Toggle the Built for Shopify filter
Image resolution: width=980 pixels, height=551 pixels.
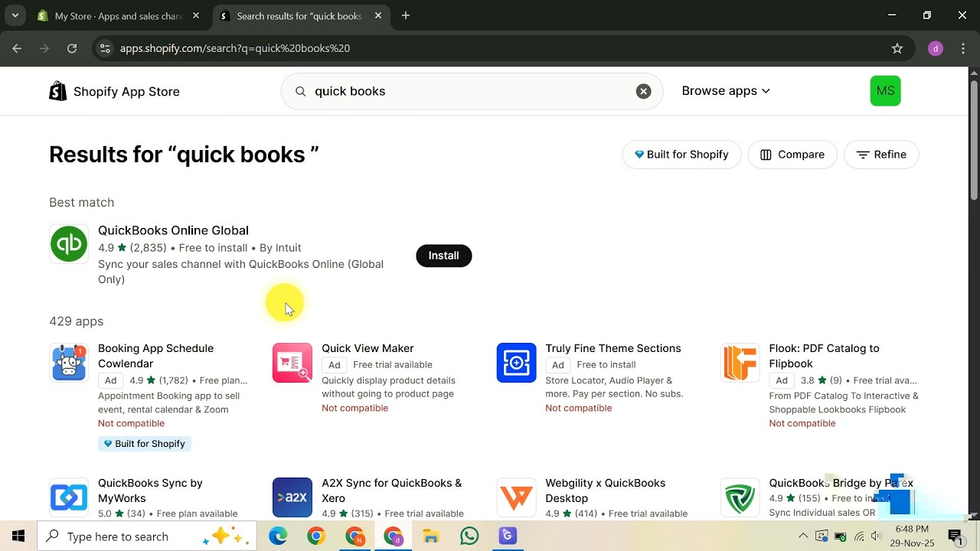681,155
